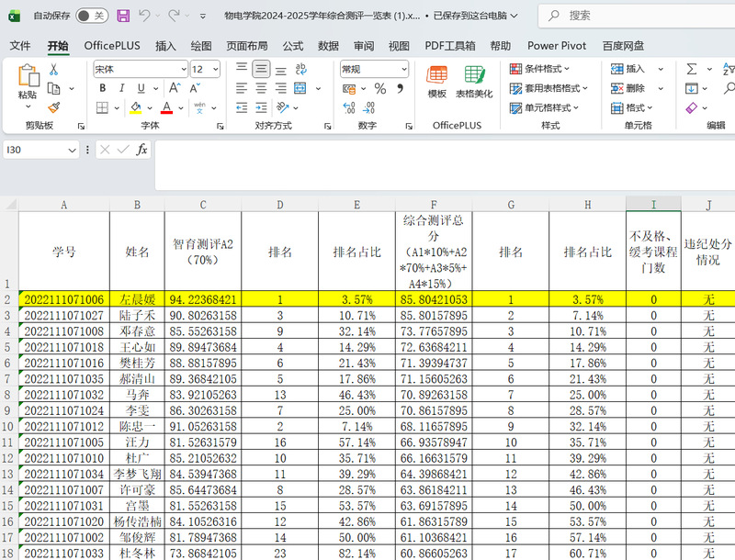
Task: Toggle the 自动保存 AutoSave switch
Action: click(91, 16)
